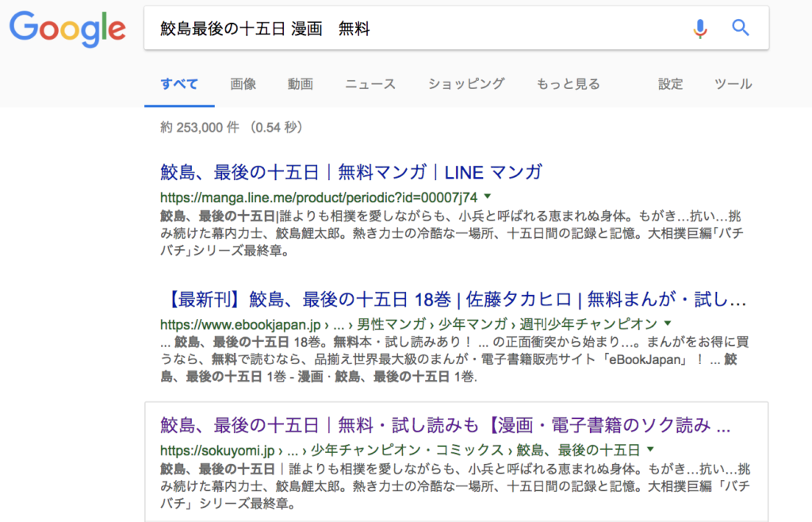Image resolution: width=812 pixels, height=522 pixels.
Task: Click the manga.line.me URL
Action: pyautogui.click(x=319, y=198)
